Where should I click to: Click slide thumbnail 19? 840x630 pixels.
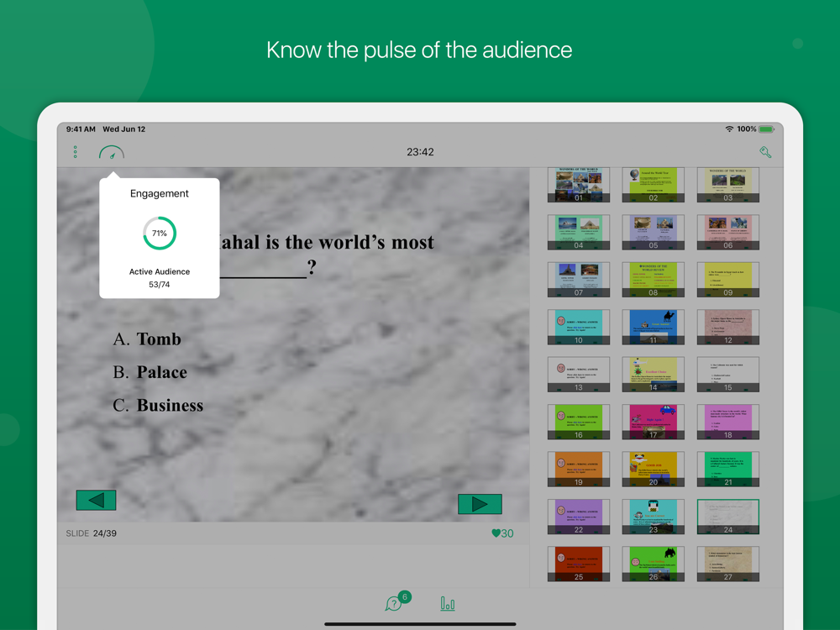click(x=579, y=470)
